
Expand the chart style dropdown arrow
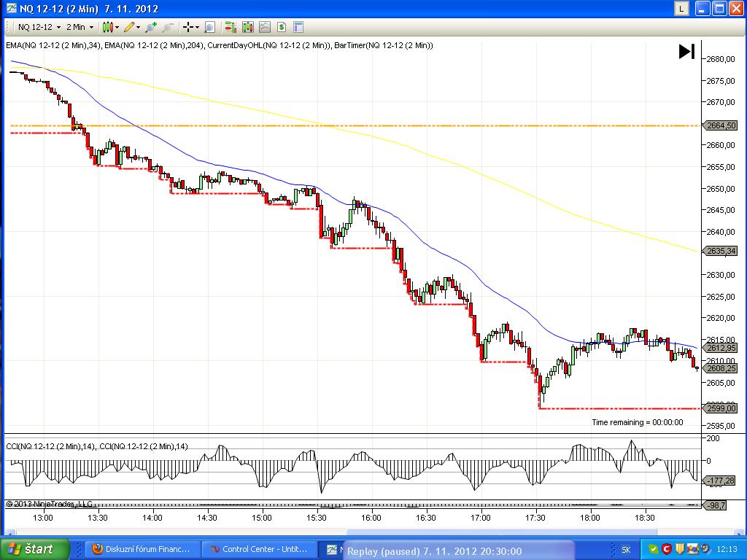point(117,27)
